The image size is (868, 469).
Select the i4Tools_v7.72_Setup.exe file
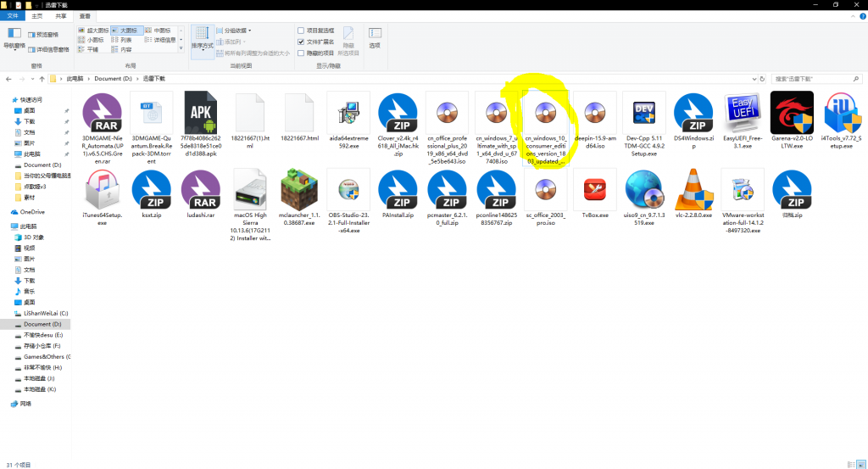click(x=841, y=120)
